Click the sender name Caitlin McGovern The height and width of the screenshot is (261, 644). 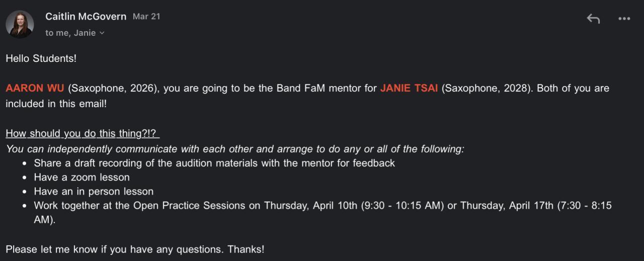coord(86,17)
